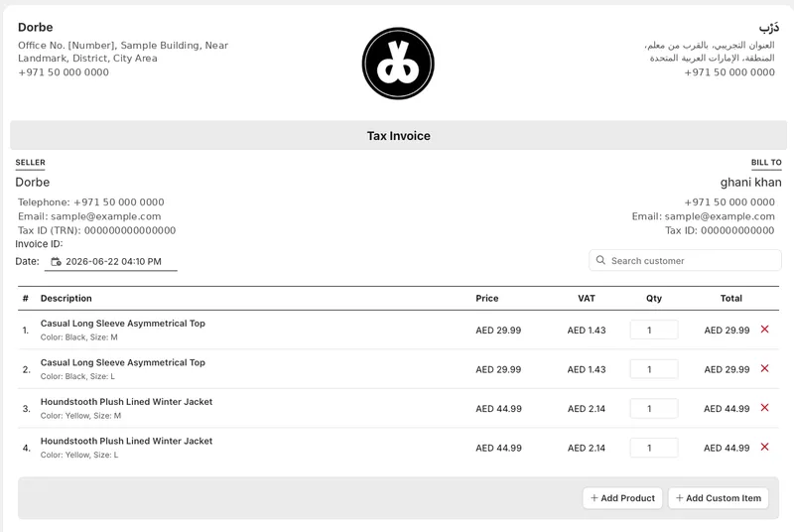This screenshot has width=794, height=532.
Task: Select the seller Telephone line
Action: coord(91,201)
